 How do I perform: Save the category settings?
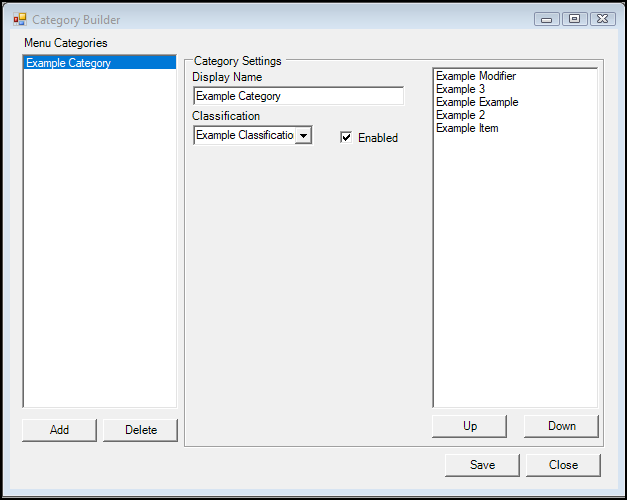pos(482,465)
